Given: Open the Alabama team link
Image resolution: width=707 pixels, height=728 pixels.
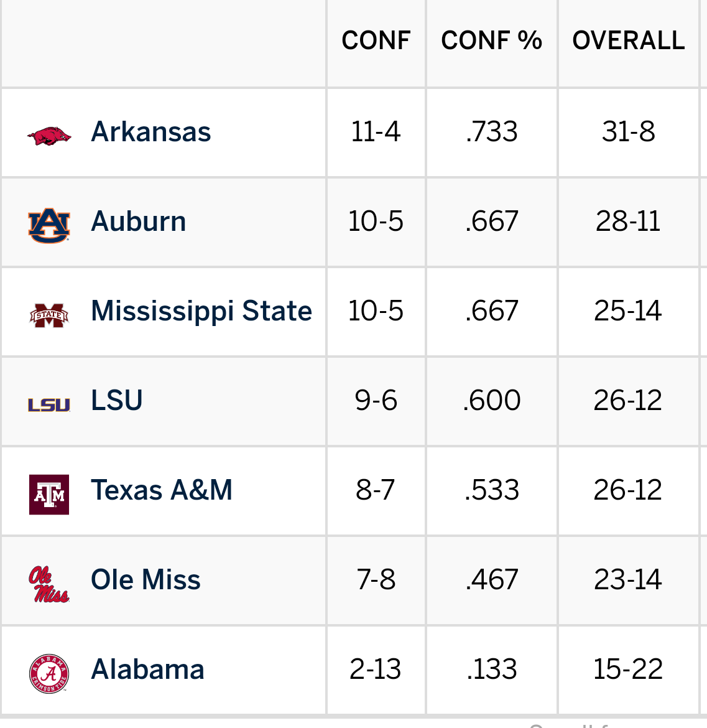Looking at the screenshot, I should click(147, 670).
